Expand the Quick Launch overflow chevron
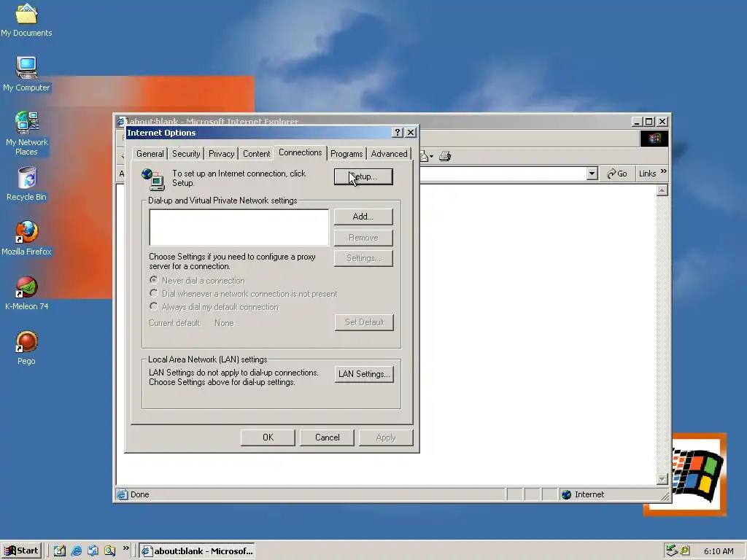Screen dimensions: 747x560 (x=125, y=548)
